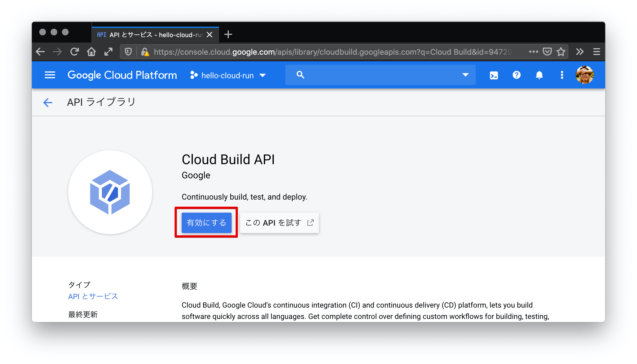Click the browser forward arrow
Viewport: 637px width, 364px height.
[57, 52]
